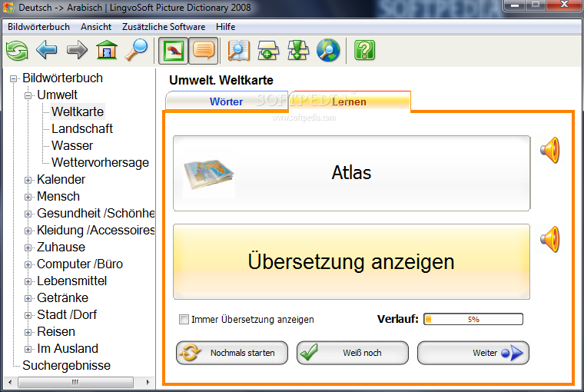Expand the Stadt /Dorf category
This screenshot has height=392, width=584.
tap(28, 316)
